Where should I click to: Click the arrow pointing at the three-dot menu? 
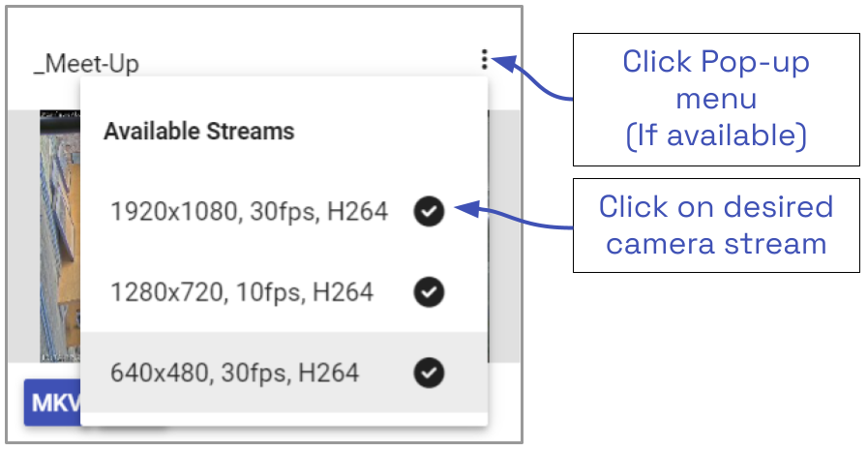(537, 83)
